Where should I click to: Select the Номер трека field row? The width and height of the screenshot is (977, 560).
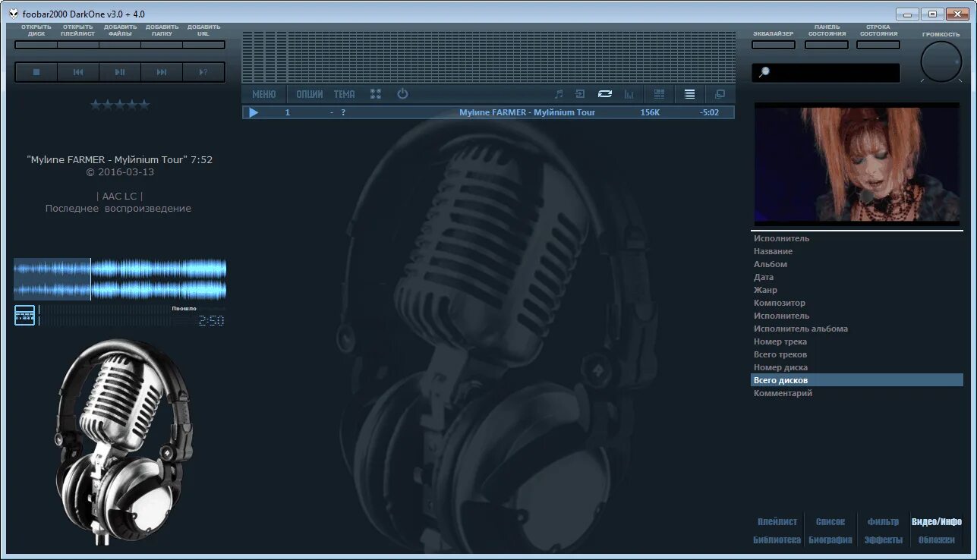857,341
